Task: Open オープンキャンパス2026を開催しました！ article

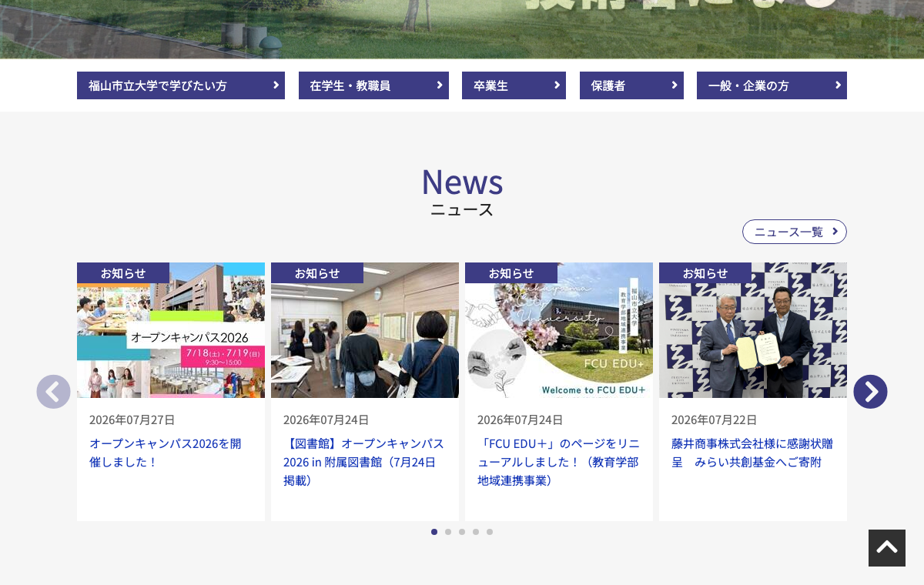Action: coord(166,453)
